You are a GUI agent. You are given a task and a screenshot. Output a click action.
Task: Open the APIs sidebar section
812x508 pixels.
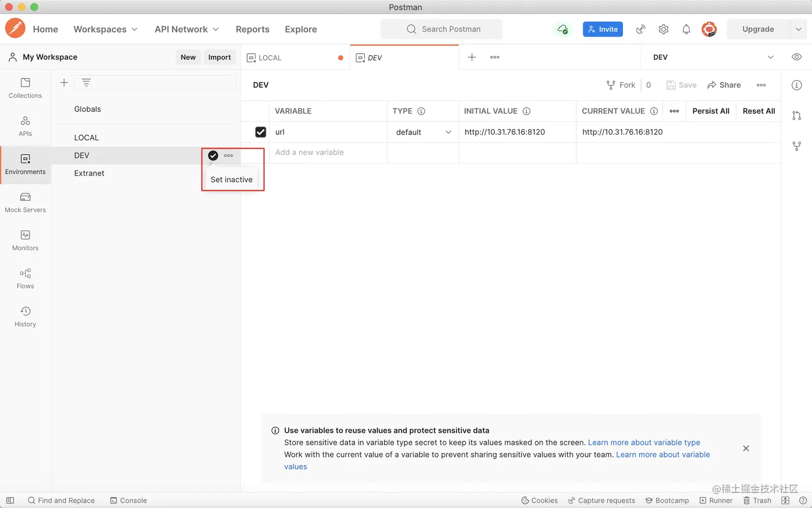tap(25, 126)
